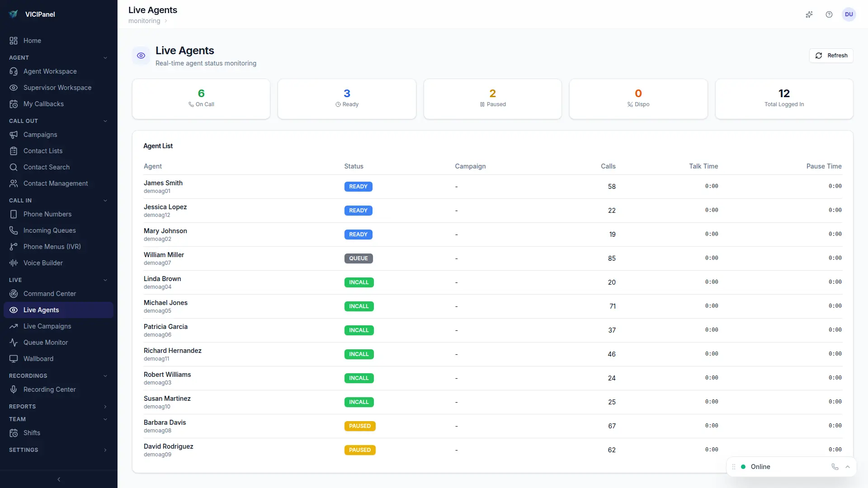Collapse the sidebar with the arrow

(x=59, y=479)
